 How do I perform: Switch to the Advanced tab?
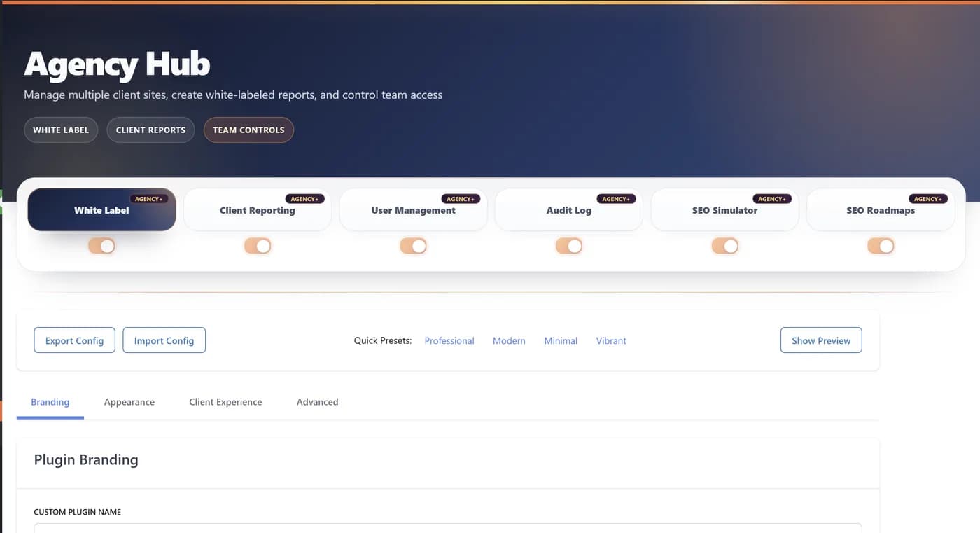(317, 402)
